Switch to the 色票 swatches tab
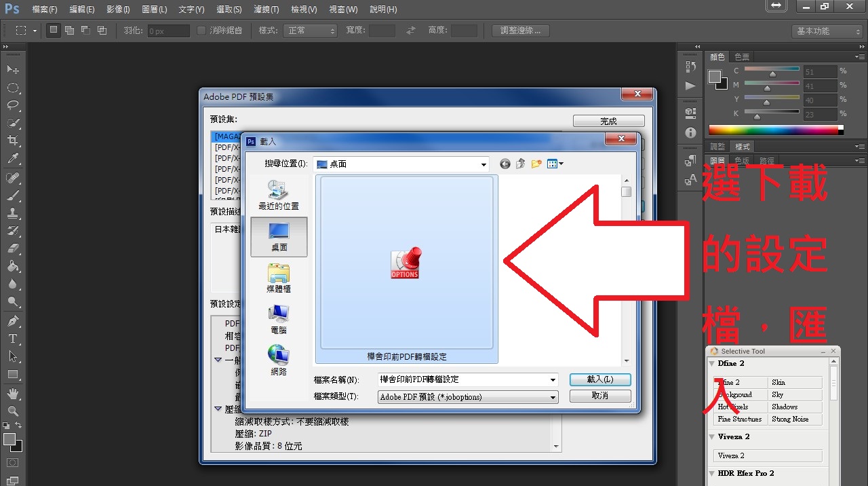This screenshot has width=868, height=486. (x=742, y=57)
